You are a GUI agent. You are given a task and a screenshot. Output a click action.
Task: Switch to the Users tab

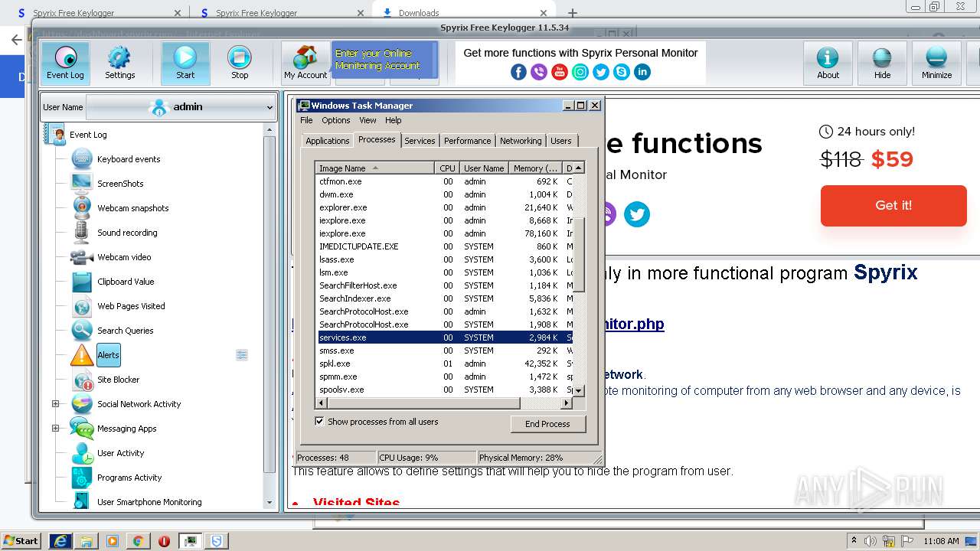pyautogui.click(x=560, y=141)
